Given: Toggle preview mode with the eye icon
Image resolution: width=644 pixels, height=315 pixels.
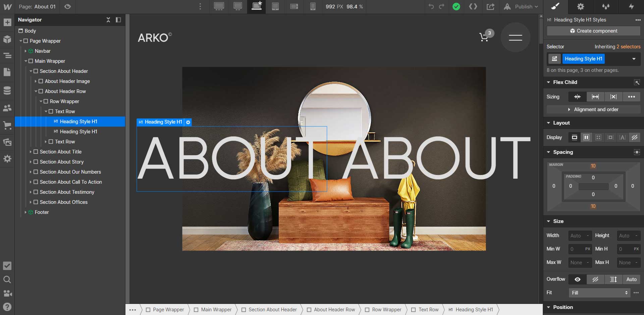Looking at the screenshot, I should pos(67,6).
